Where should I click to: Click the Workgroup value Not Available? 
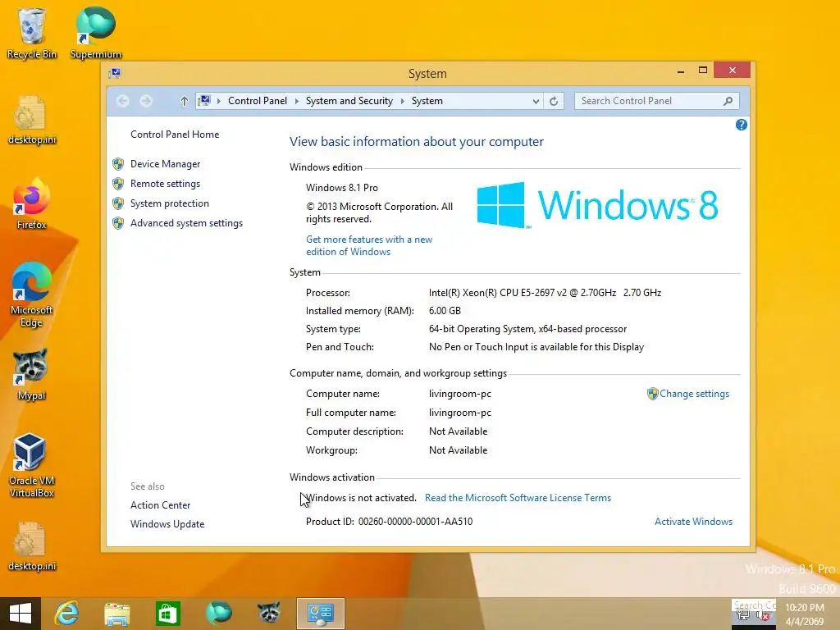point(458,450)
